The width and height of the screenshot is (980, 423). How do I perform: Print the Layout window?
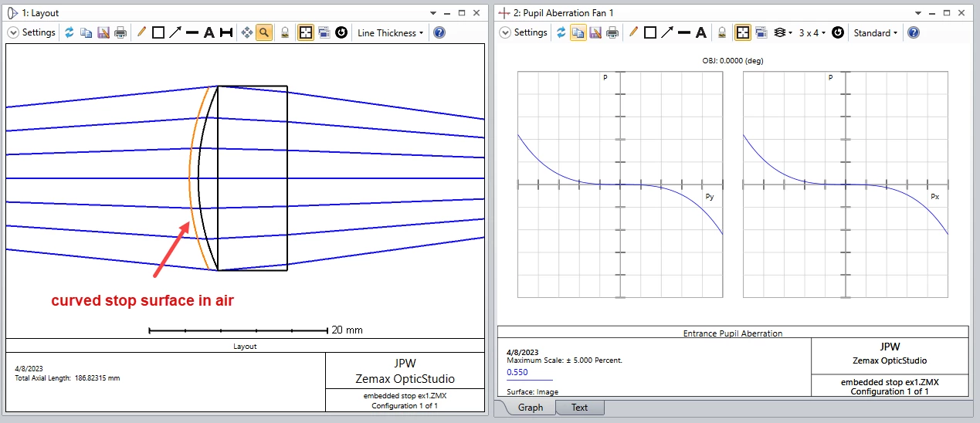[x=120, y=32]
